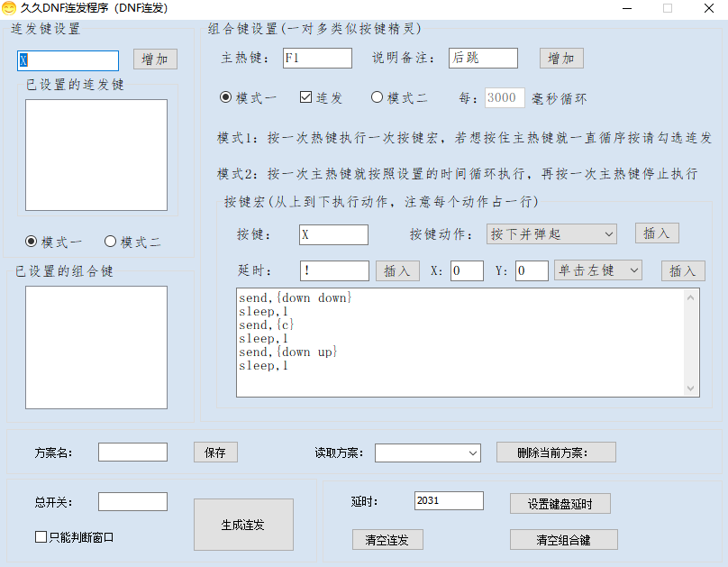Click the macro scrollbar down arrow
Screen dimensions: 728x567
[691, 389]
